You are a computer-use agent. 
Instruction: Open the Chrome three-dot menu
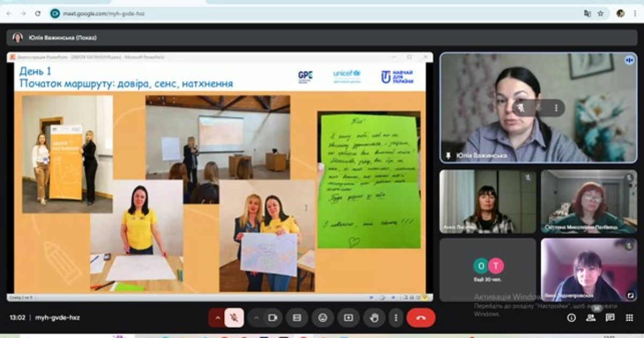[635, 13]
